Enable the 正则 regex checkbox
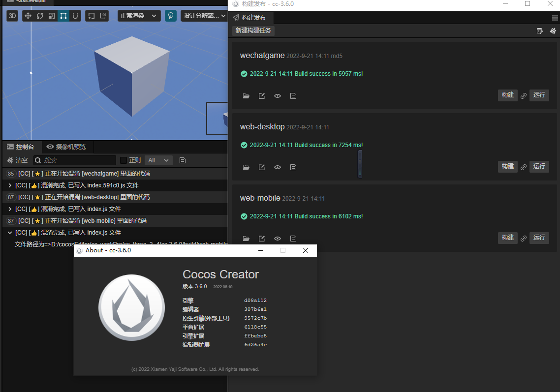Viewport: 560px width, 392px height. pos(124,160)
